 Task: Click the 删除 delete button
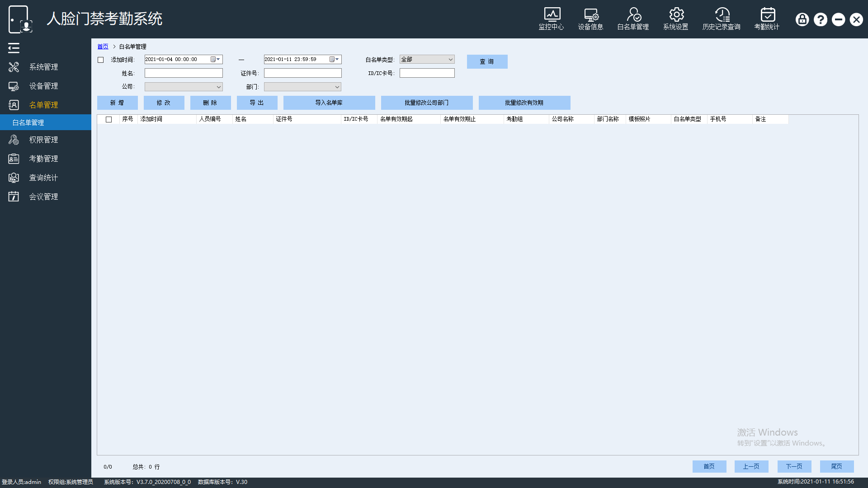tap(210, 103)
